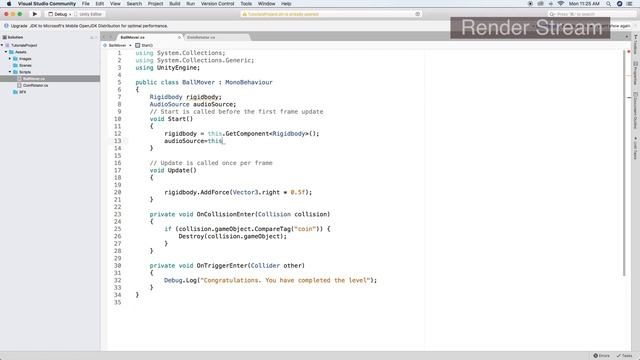640x360 pixels.
Task: Open the Search menu
Action: pyautogui.click(x=134, y=3)
